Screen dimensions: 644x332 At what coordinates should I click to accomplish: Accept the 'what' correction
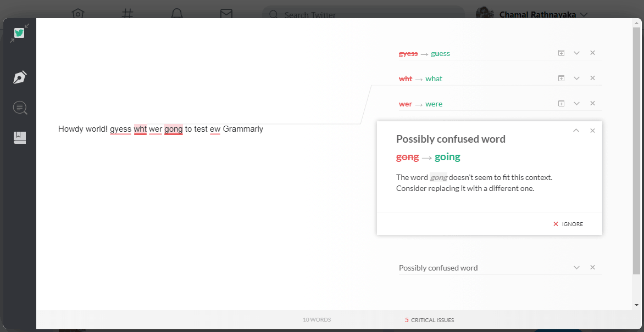click(434, 79)
